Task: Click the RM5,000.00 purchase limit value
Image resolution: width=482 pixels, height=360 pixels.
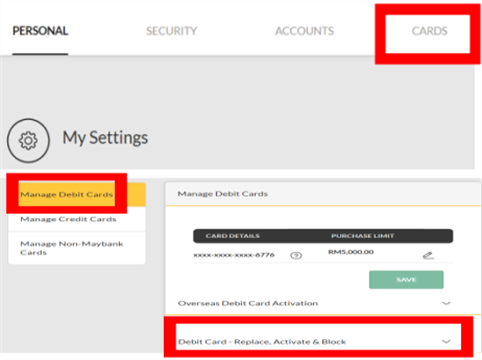Action: [x=351, y=252]
